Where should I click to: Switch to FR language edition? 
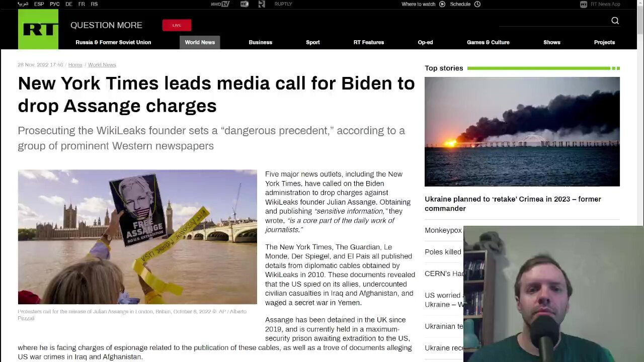pyautogui.click(x=82, y=4)
